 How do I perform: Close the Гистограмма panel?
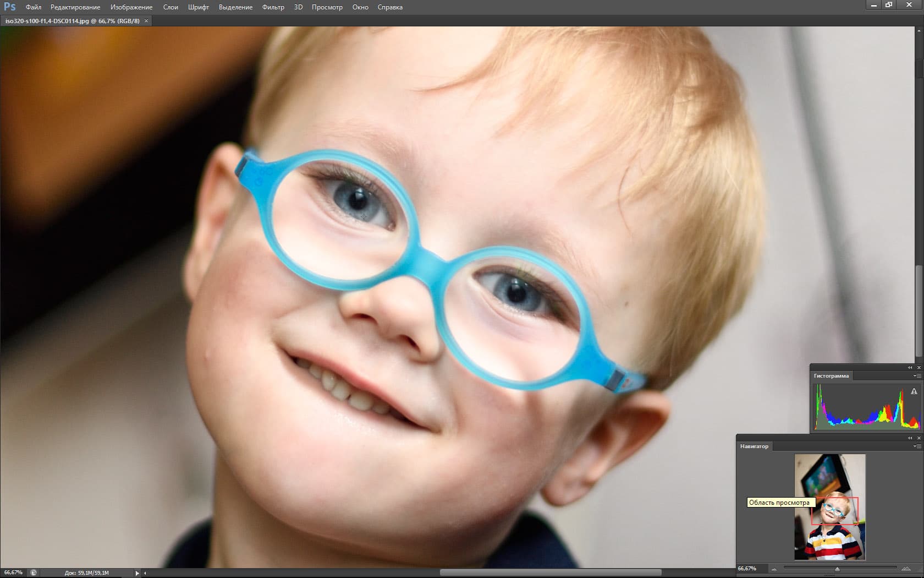tap(919, 367)
